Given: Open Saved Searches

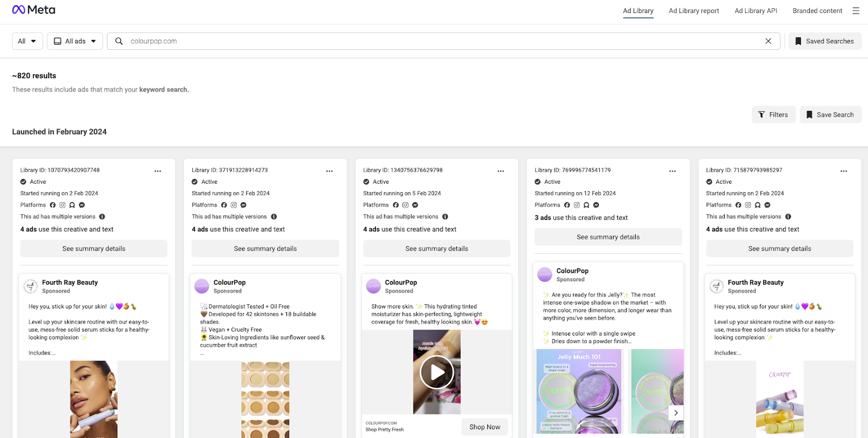Looking at the screenshot, I should coord(825,41).
